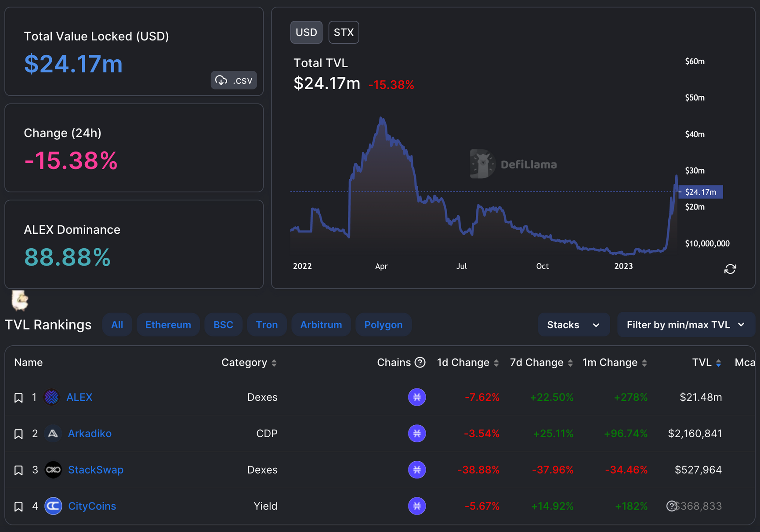The height and width of the screenshot is (532, 760).
Task: Click the Stacks chain icon next to ALEX
Action: (416, 397)
